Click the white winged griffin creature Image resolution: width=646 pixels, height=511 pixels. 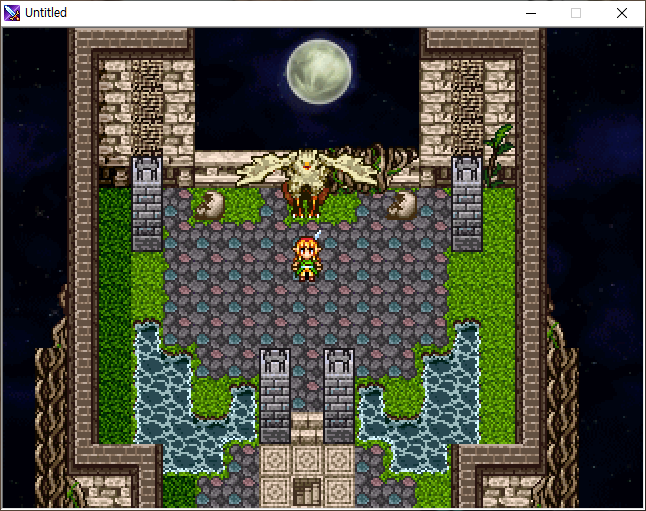306,181
